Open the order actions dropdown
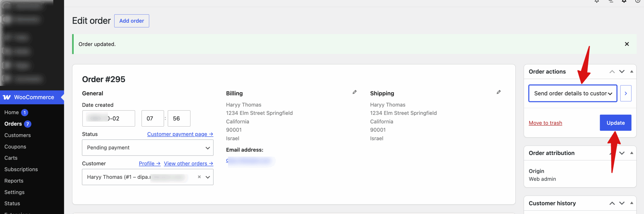The height and width of the screenshot is (214, 644). coord(573,94)
